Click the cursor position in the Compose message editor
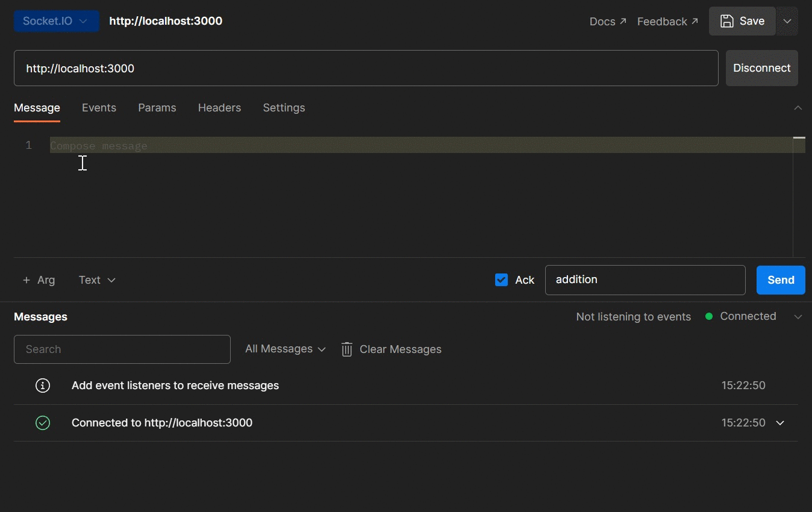 [83, 163]
